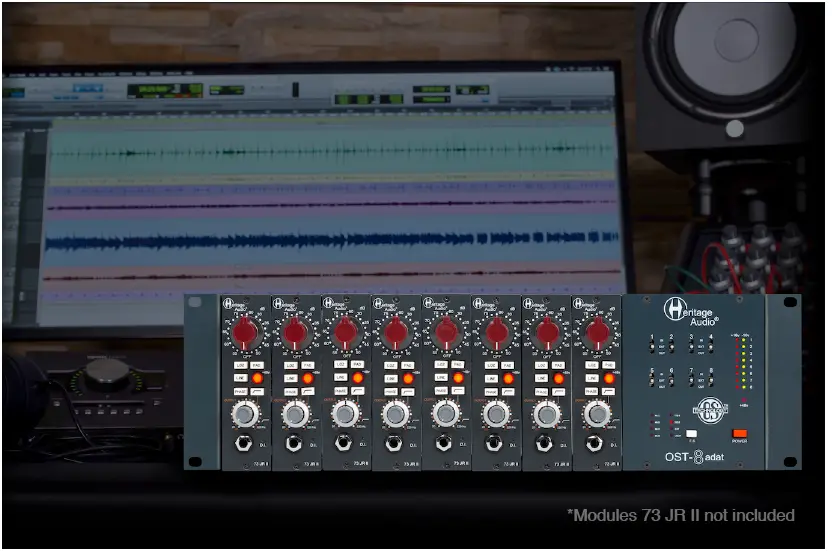Toggle the high-pass filter button on eighth module
This screenshot has height=551, width=832.
[608, 392]
